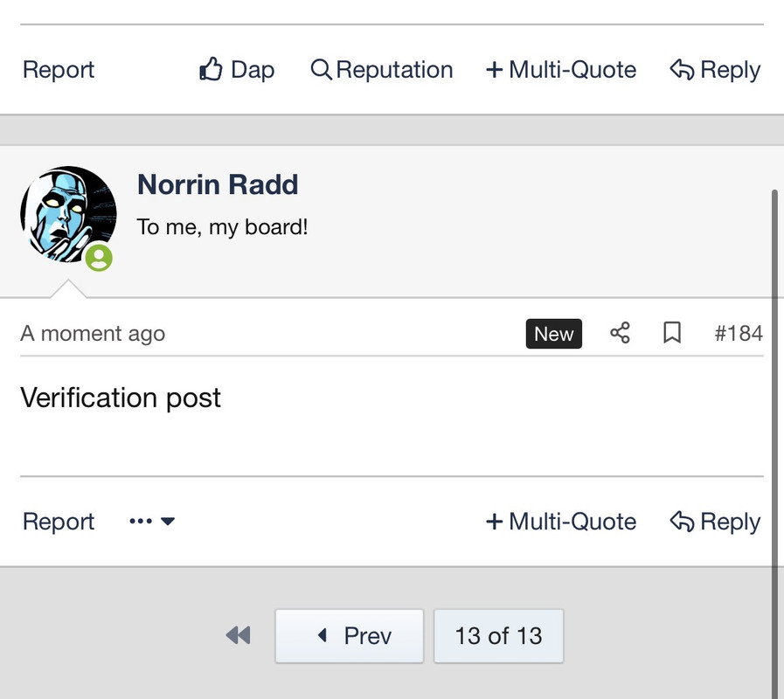Click the vertical scrollbar on the right

pyautogui.click(x=774, y=437)
